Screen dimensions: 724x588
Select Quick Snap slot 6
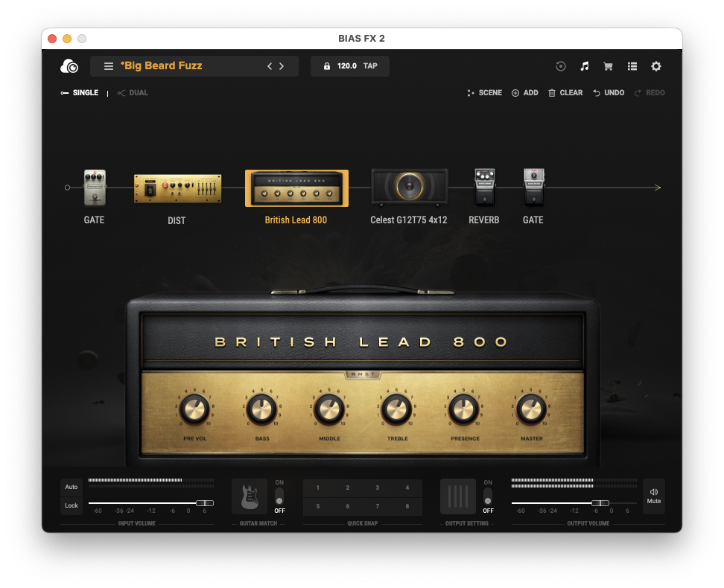pos(348,506)
